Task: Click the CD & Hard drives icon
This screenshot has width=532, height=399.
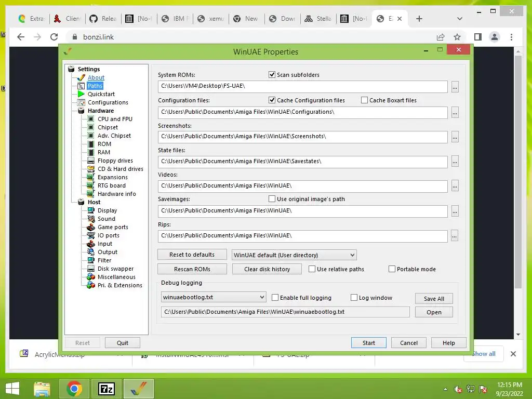Action: (x=91, y=169)
